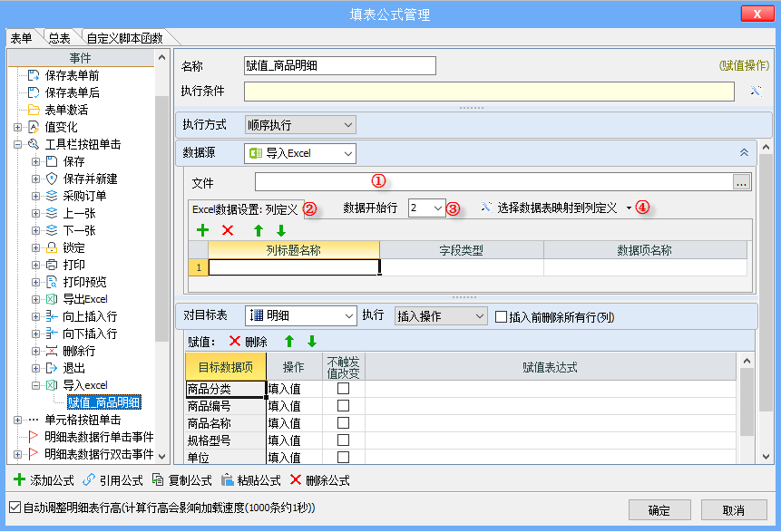Select the Excel数据设置: 列定义 tab
781x532 pixels.
[x=245, y=209]
